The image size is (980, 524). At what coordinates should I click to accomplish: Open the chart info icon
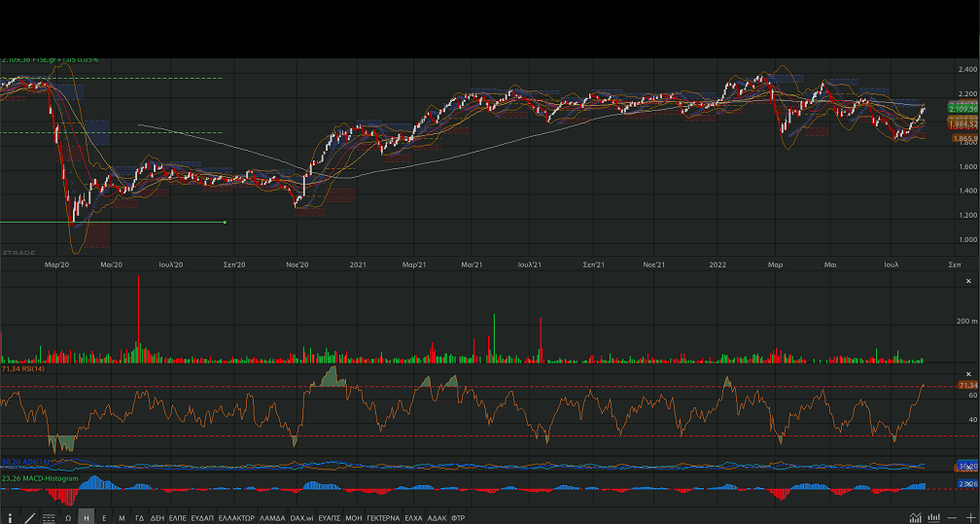coord(10,517)
